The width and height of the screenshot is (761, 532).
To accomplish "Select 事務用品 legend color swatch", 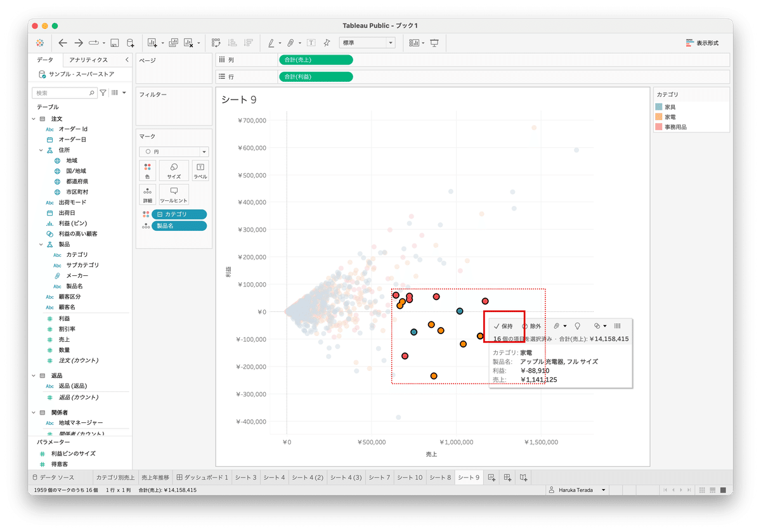I will pos(659,127).
